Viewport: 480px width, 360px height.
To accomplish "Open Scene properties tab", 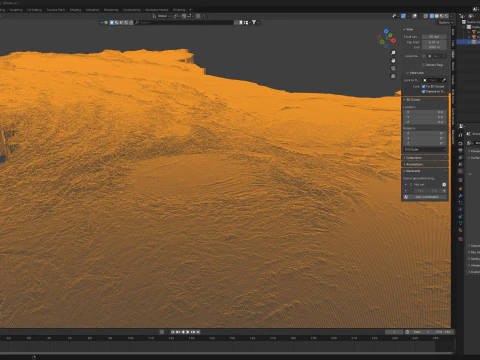I will point(461,164).
